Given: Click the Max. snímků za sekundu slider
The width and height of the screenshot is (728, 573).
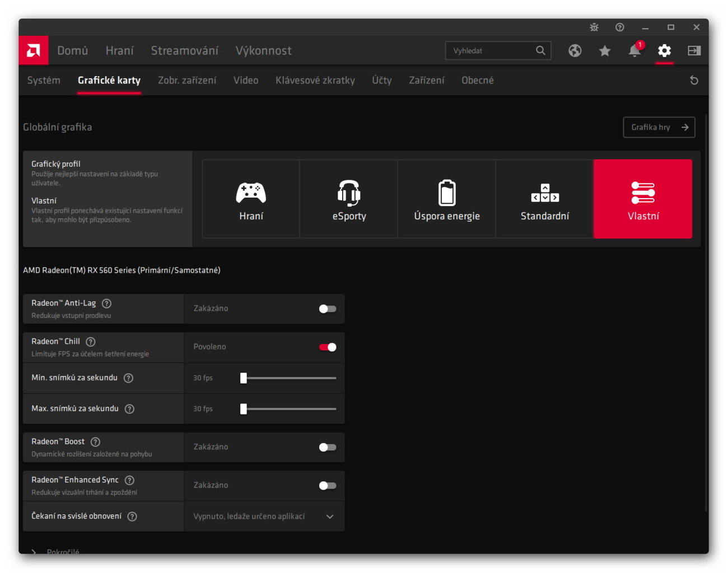Looking at the screenshot, I should click(x=289, y=409).
